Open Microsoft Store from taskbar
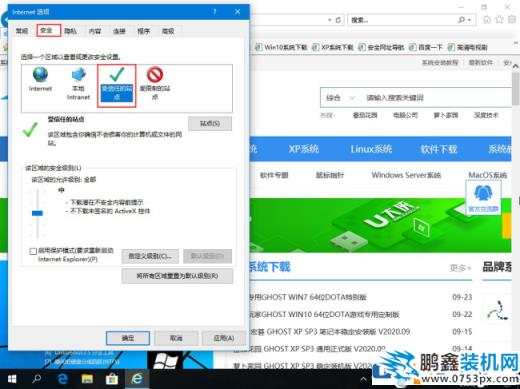The image size is (520, 389). point(112,379)
